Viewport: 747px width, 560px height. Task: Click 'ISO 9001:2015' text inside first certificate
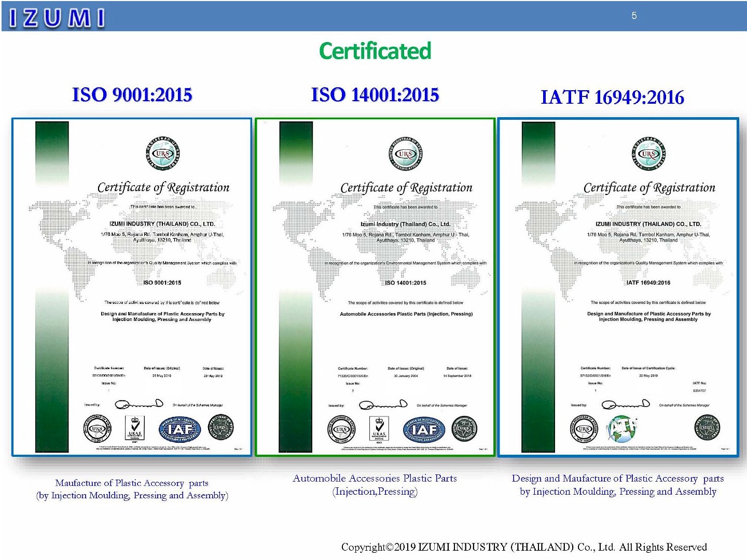[x=162, y=283]
